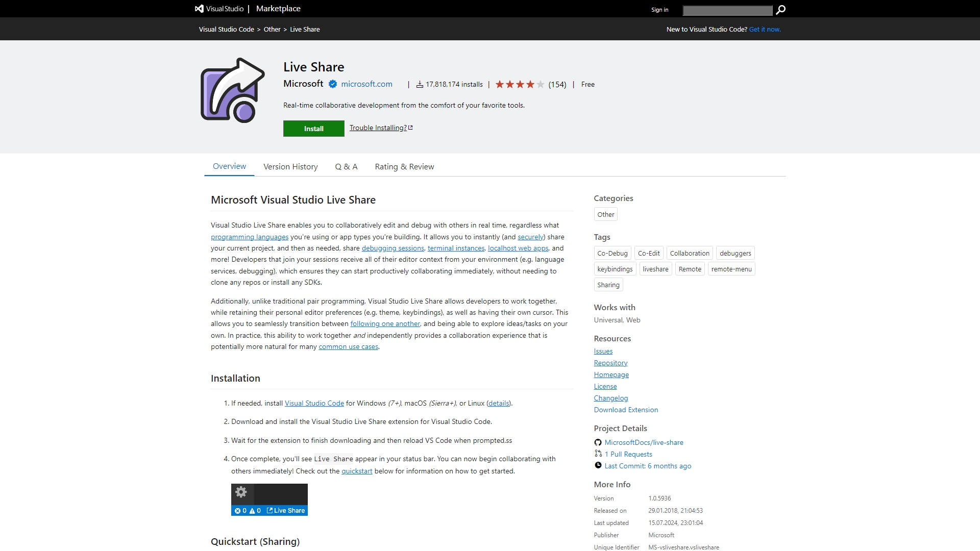This screenshot has width=980, height=551.
Task: Select the remote-menu tag
Action: point(731,269)
